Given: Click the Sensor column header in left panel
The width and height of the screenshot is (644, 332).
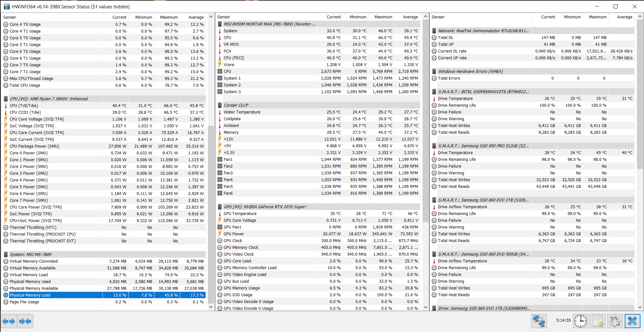Looking at the screenshot, I should coord(52,17).
